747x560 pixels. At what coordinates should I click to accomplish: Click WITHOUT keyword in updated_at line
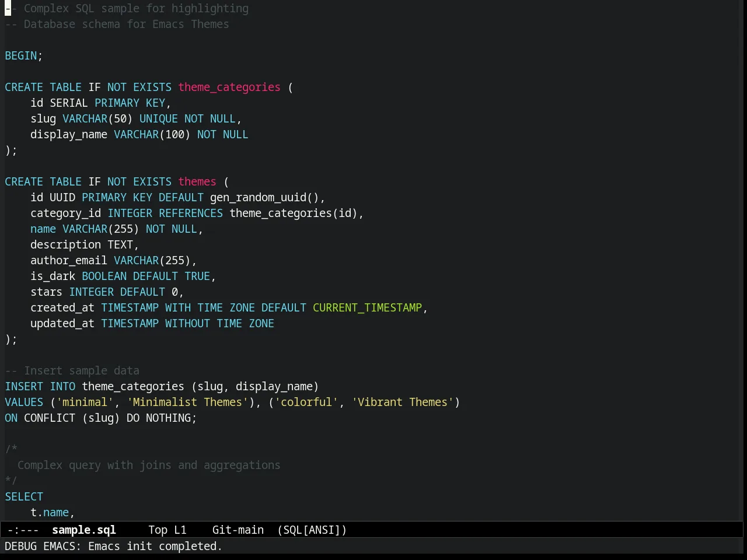[x=187, y=323]
